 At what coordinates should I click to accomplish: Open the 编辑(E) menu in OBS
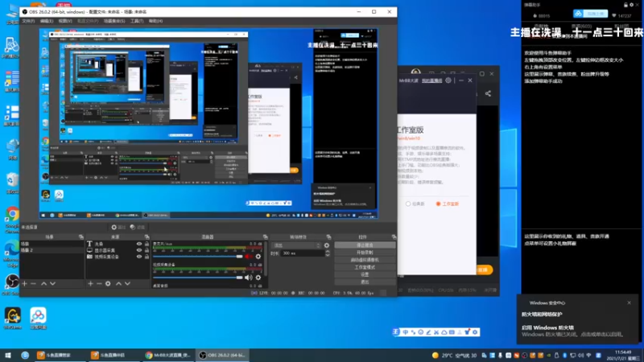point(47,21)
